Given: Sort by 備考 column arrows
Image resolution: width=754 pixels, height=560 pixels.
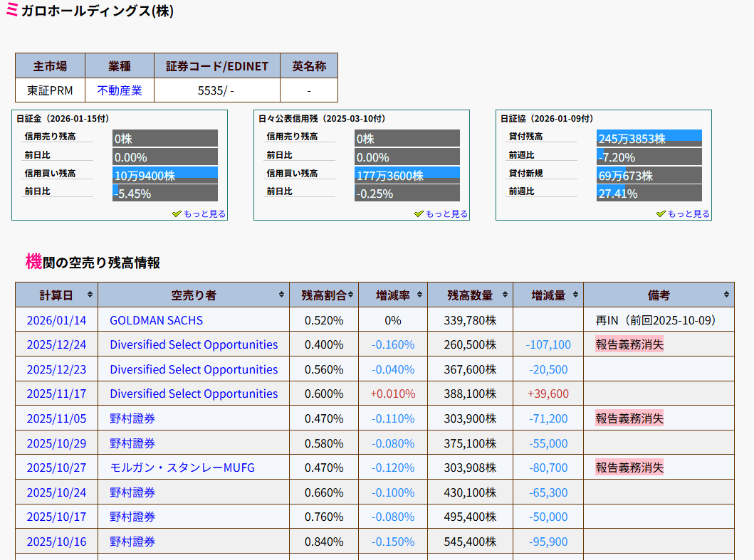Looking at the screenshot, I should coord(726,295).
